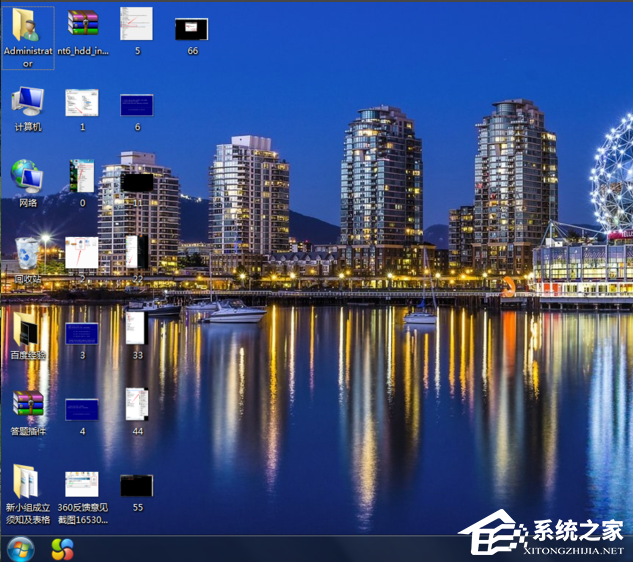
Task: Select the black thumbnail file named 55
Action: 136,486
